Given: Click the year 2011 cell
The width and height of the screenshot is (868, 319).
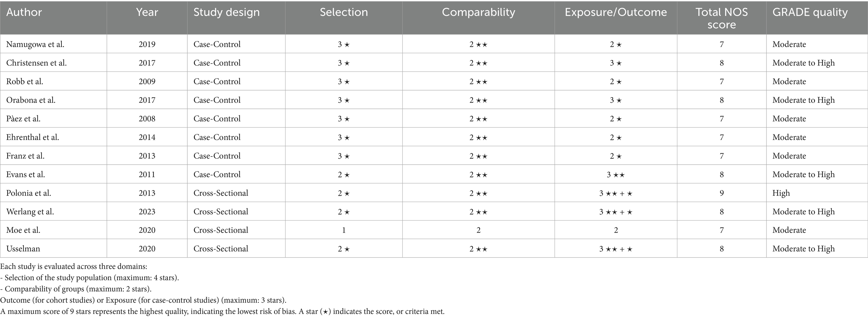Looking at the screenshot, I should coord(147,175).
